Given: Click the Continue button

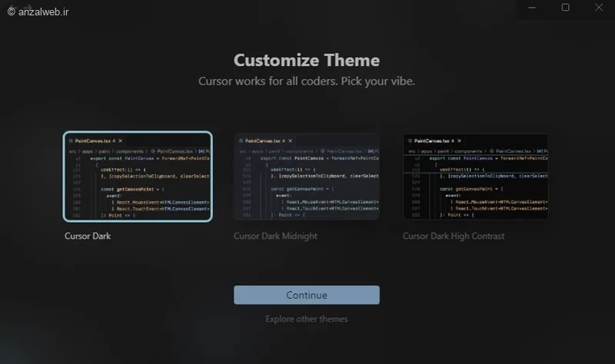Looking at the screenshot, I should coord(306,295).
